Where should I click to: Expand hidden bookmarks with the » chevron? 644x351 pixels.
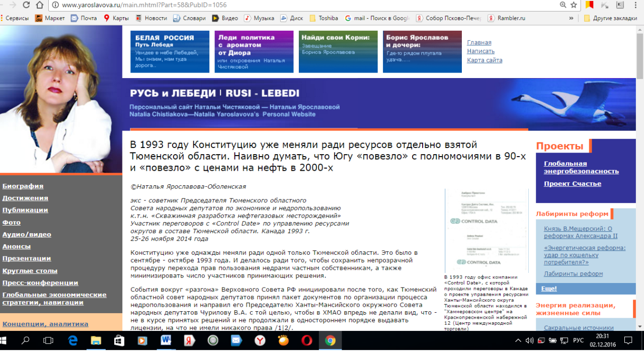[571, 18]
